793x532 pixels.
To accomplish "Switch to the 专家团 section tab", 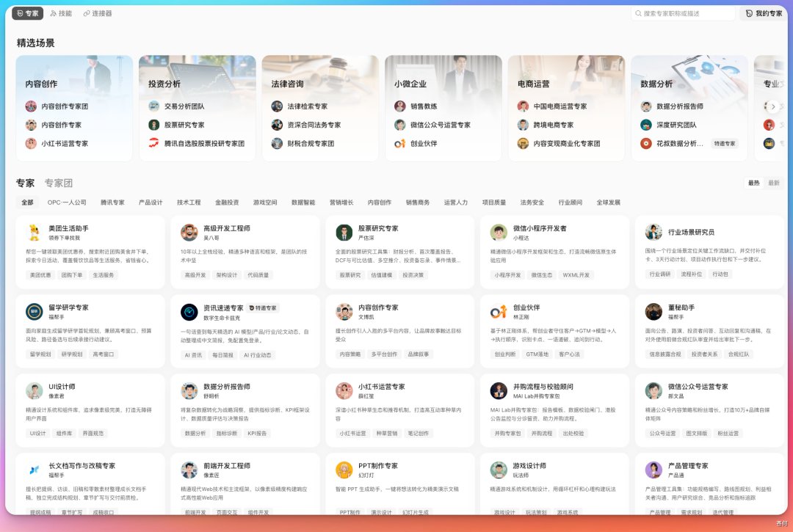I will [x=59, y=183].
